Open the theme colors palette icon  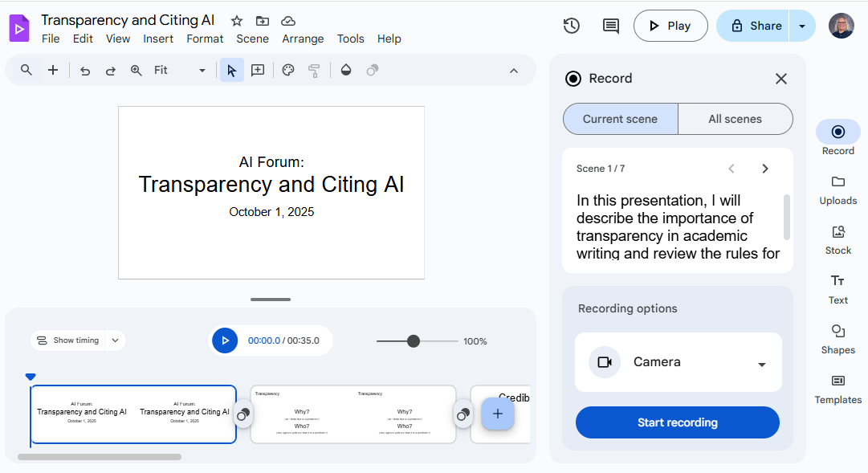287,70
